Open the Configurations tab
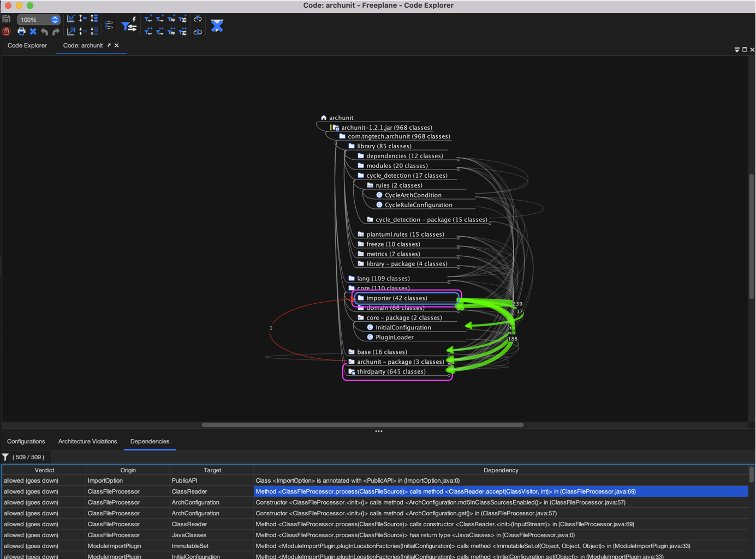This screenshot has height=559, width=756. tap(26, 441)
